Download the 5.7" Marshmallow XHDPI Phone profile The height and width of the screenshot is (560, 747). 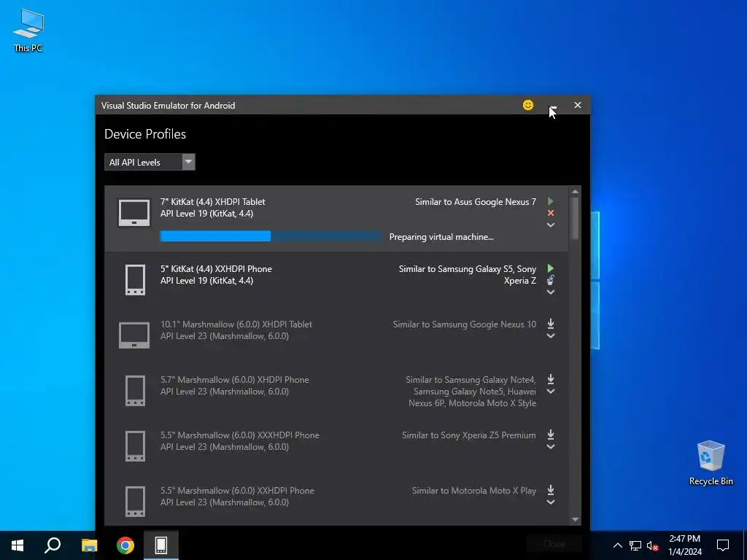click(550, 379)
